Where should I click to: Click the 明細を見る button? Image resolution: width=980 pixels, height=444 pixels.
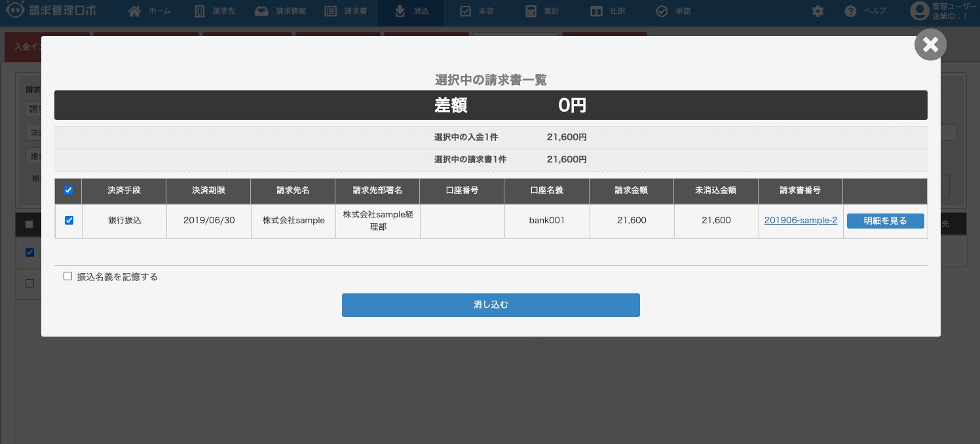(x=885, y=221)
